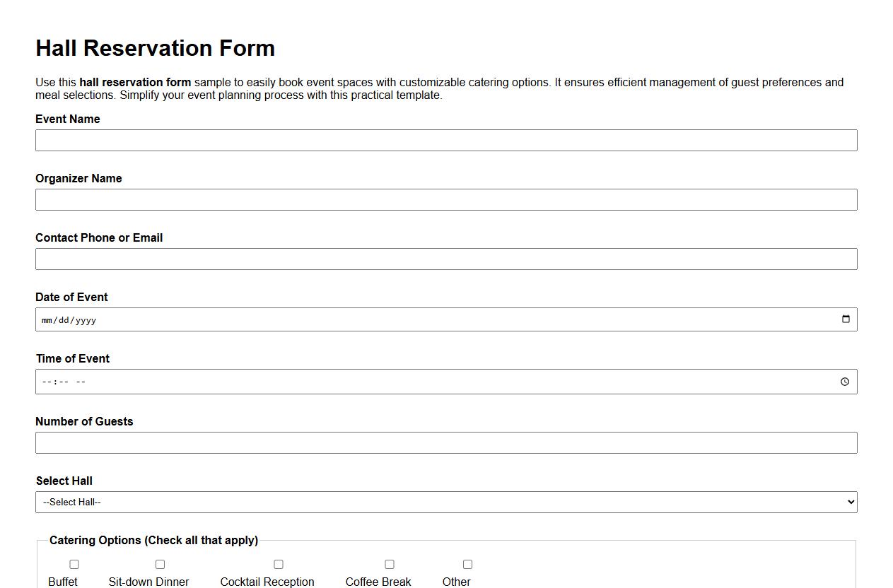The height and width of the screenshot is (588, 893).
Task: Select the Contact Phone or Email field
Action: tap(445, 259)
